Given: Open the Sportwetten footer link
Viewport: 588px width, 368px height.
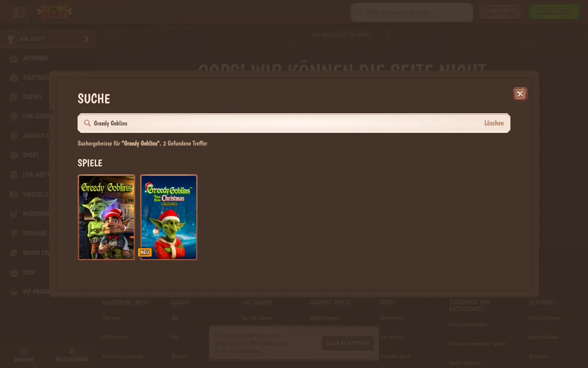Looking at the screenshot, I should (x=391, y=318).
